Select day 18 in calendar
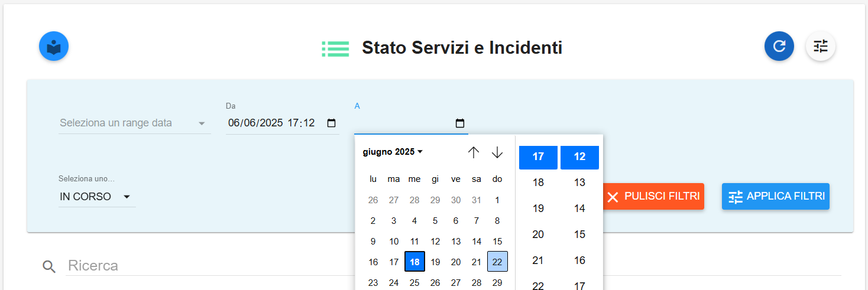Viewport: 868px width, 290px height. (x=414, y=262)
